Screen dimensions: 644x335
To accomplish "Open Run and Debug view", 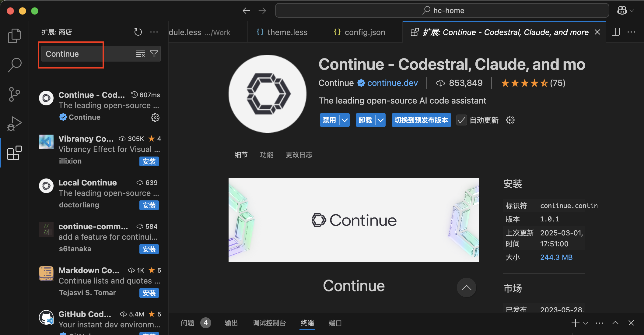I will 14,124.
